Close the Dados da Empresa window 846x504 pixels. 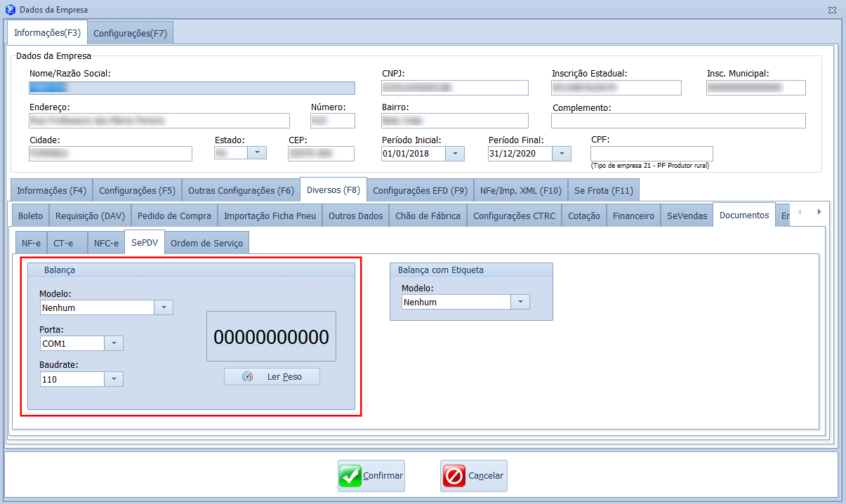[x=832, y=10]
